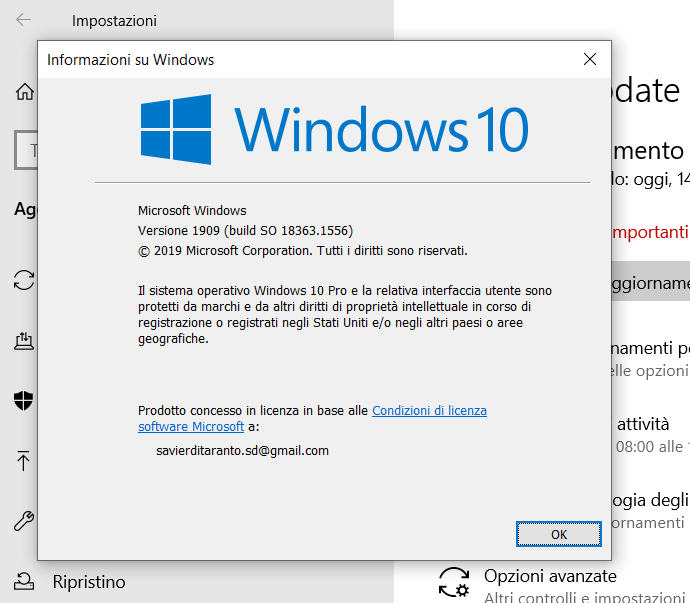Viewport: 690px width, 603px height.
Task: Open the Condizioni di licenza link
Action: click(429, 410)
